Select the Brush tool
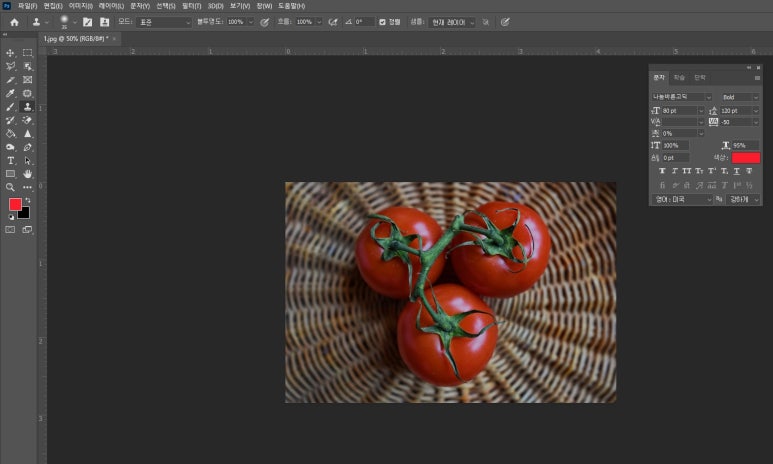This screenshot has height=464, width=773. (10, 107)
